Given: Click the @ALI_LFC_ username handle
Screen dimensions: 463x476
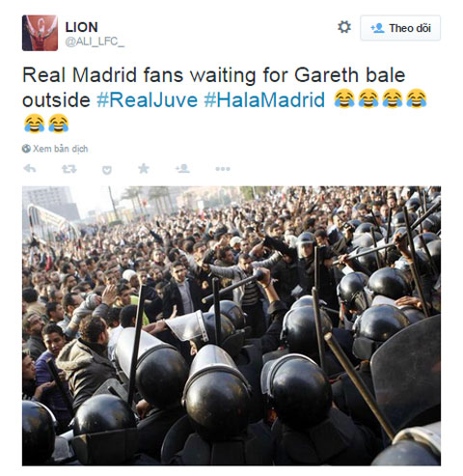Looking at the screenshot, I should pos(95,42).
